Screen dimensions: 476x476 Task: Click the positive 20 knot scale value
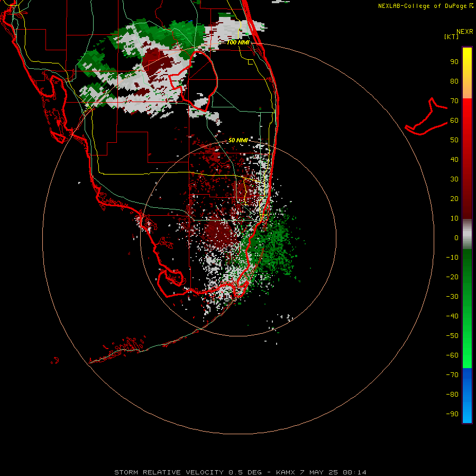[x=454, y=198]
